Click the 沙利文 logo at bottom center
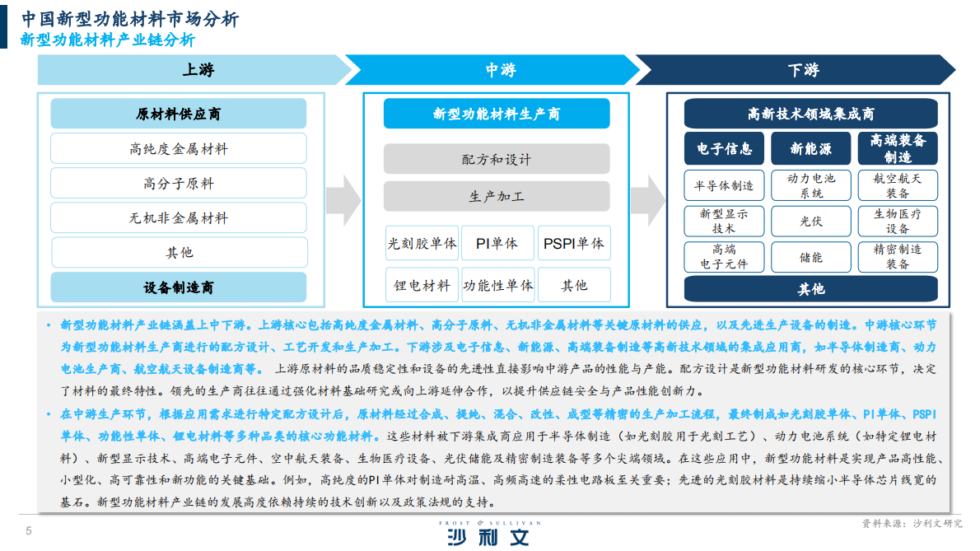The height and width of the screenshot is (551, 980). coord(489,535)
